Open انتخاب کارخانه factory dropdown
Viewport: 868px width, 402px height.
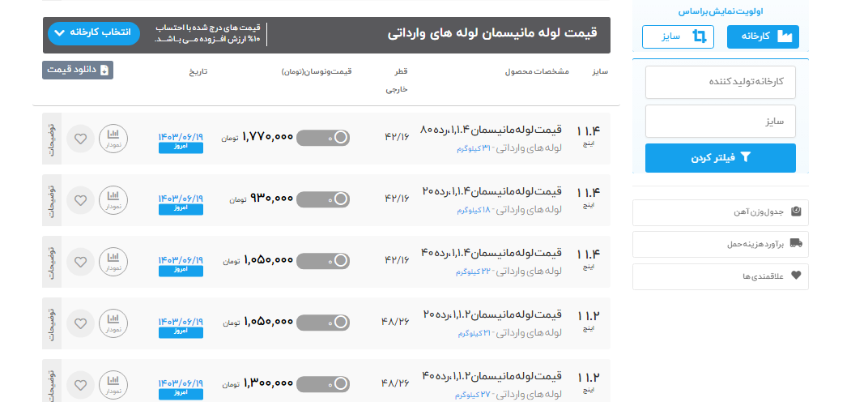coord(94,33)
